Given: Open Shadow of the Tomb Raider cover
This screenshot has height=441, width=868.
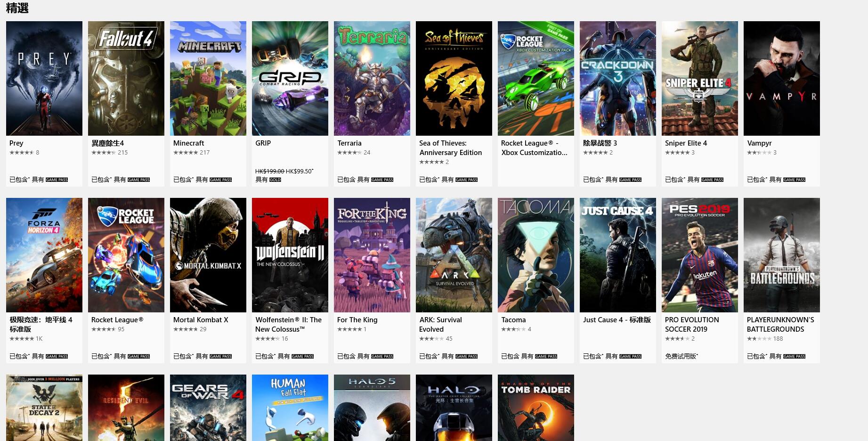Looking at the screenshot, I should point(536,408).
